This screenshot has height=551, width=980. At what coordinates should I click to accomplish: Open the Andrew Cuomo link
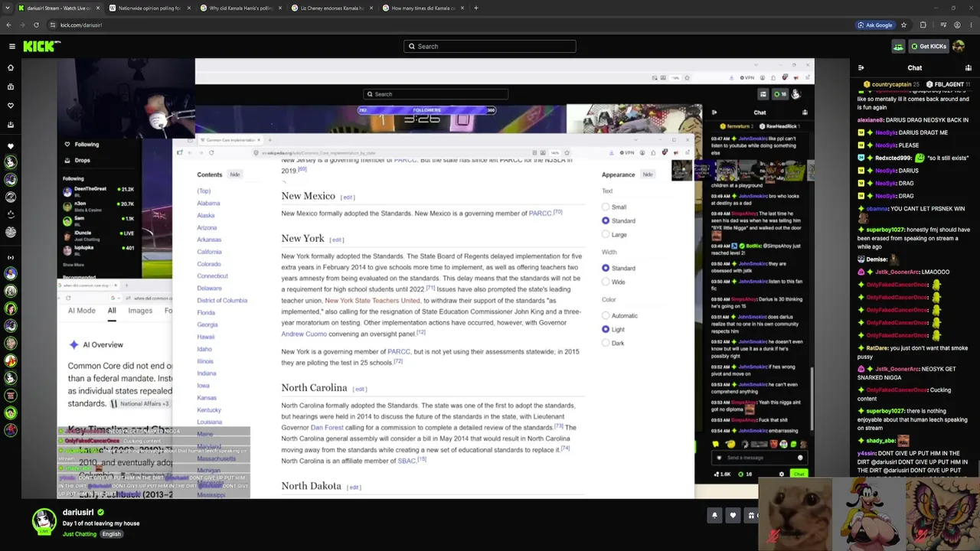304,334
